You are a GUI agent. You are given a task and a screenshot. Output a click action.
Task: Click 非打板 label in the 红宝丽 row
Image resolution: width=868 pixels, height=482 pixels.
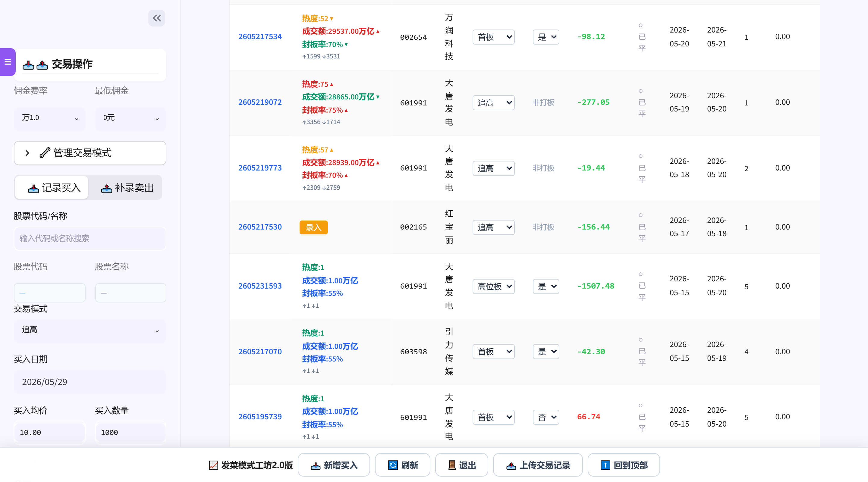point(543,227)
